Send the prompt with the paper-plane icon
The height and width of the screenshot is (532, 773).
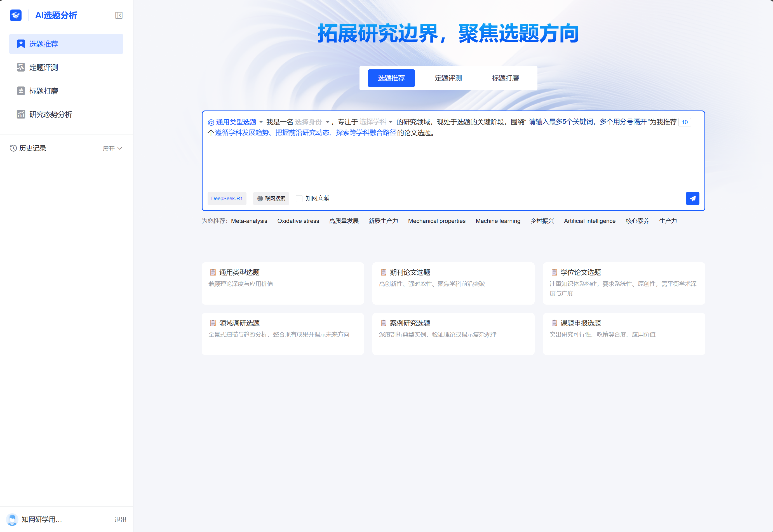pyautogui.click(x=692, y=198)
